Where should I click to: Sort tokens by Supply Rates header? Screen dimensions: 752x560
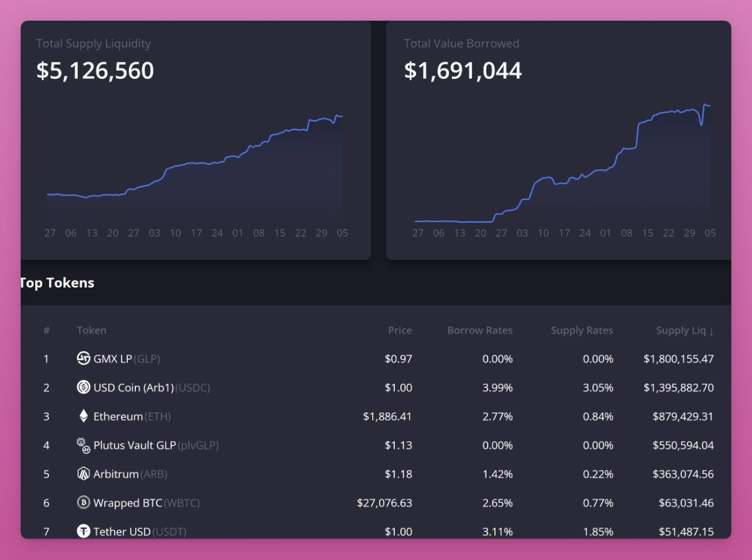582,330
